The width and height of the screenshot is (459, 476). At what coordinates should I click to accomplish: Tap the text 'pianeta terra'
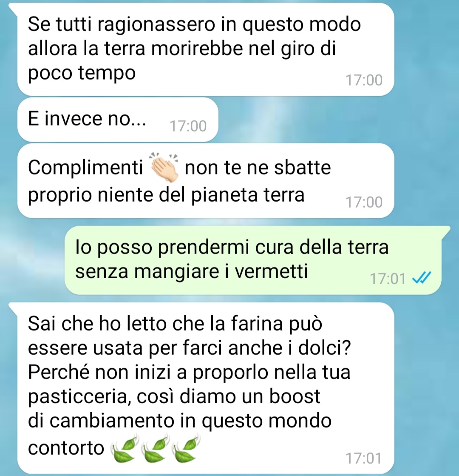(247, 194)
